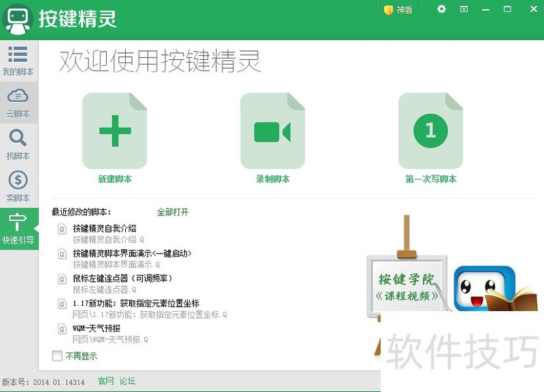Click the 录制脚本 camera document icon
This screenshot has height=392, width=544.
click(273, 130)
